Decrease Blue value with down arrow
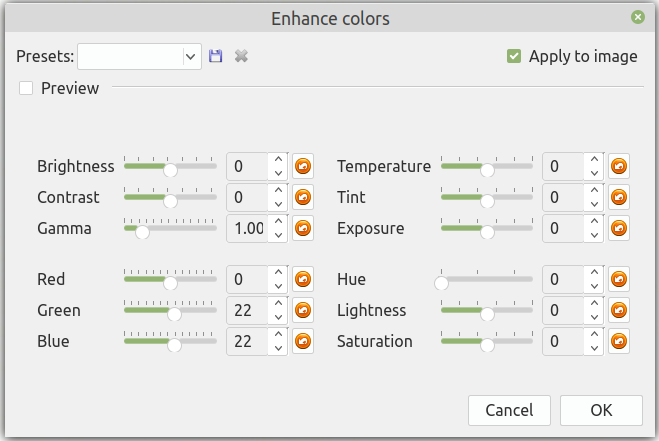 (x=278, y=348)
